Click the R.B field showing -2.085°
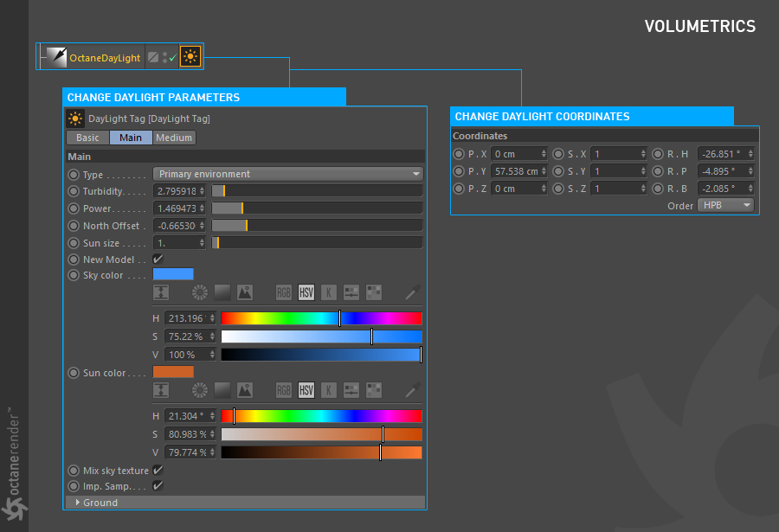 (x=726, y=189)
